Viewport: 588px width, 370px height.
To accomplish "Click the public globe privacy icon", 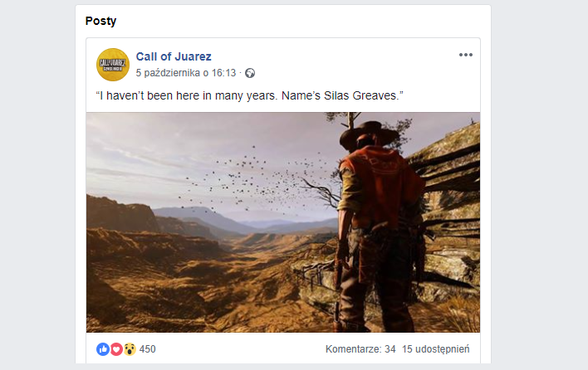I will (x=250, y=73).
